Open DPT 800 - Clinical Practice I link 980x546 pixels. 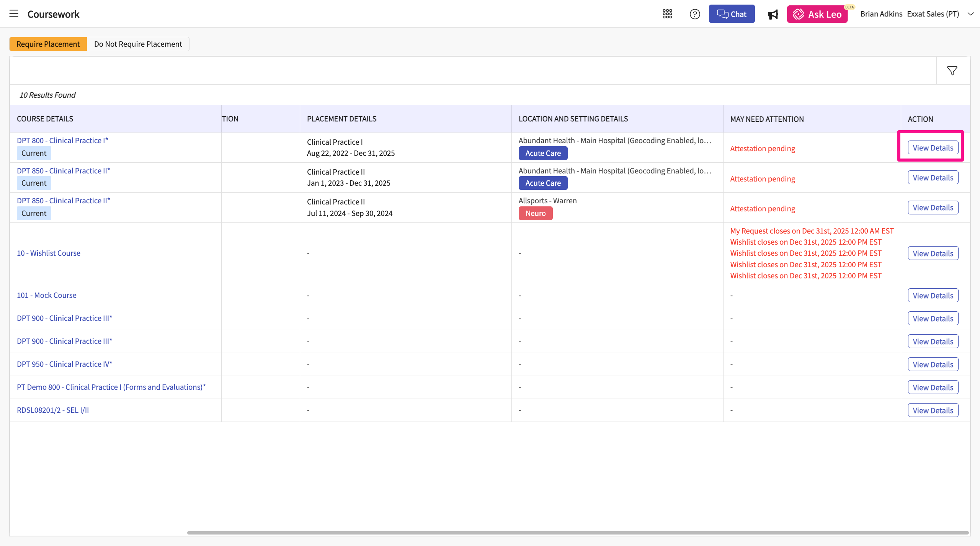coord(62,141)
